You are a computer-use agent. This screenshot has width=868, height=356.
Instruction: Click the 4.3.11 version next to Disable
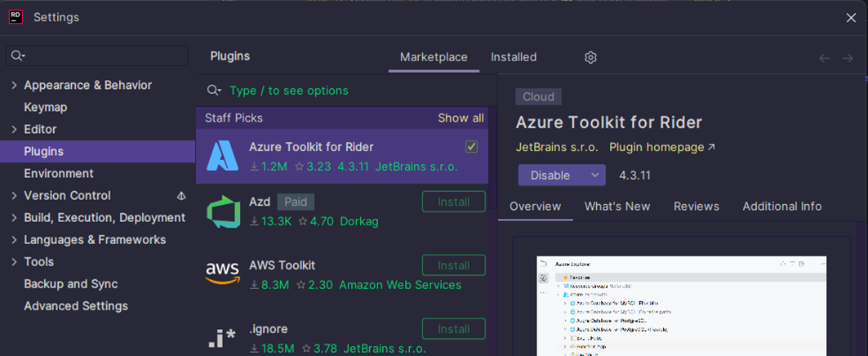point(634,176)
